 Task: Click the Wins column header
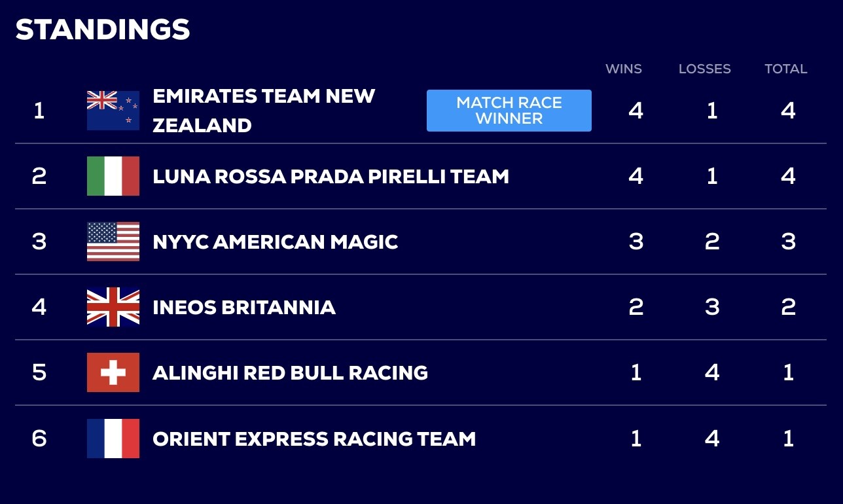coord(624,69)
